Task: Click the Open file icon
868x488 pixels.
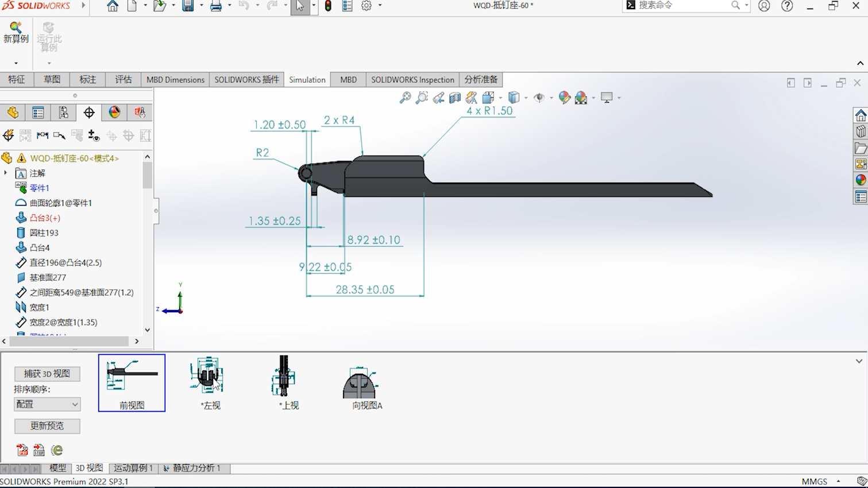Action: (160, 6)
